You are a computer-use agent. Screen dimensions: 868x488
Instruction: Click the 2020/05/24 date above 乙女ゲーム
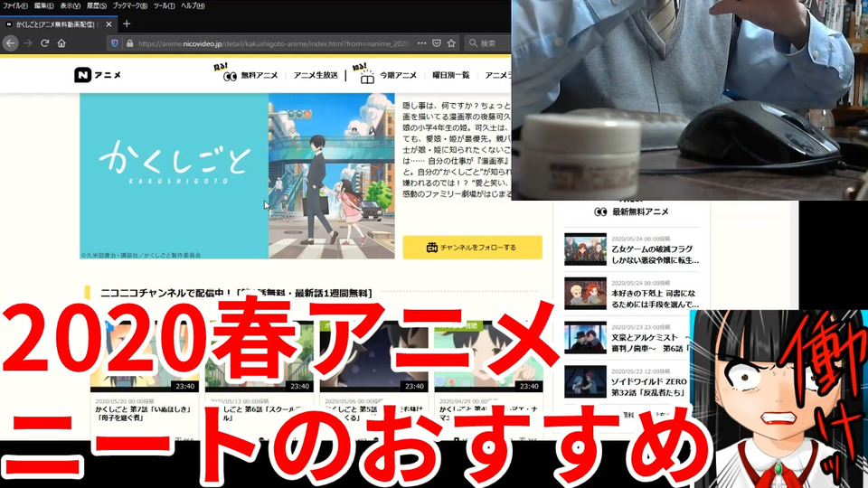coord(640,239)
